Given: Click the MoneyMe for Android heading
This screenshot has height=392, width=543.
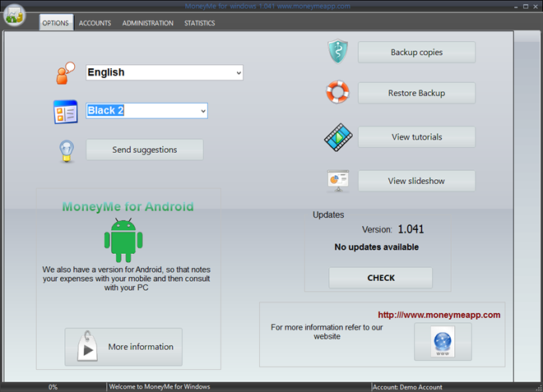Looking at the screenshot, I should click(128, 206).
